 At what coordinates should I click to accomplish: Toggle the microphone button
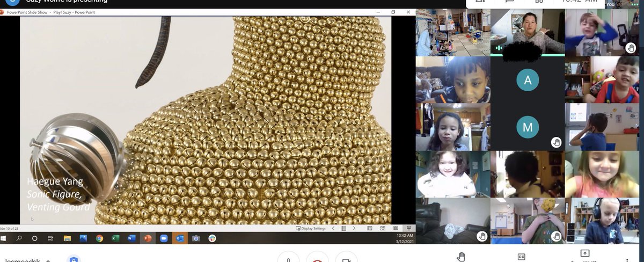(x=288, y=258)
